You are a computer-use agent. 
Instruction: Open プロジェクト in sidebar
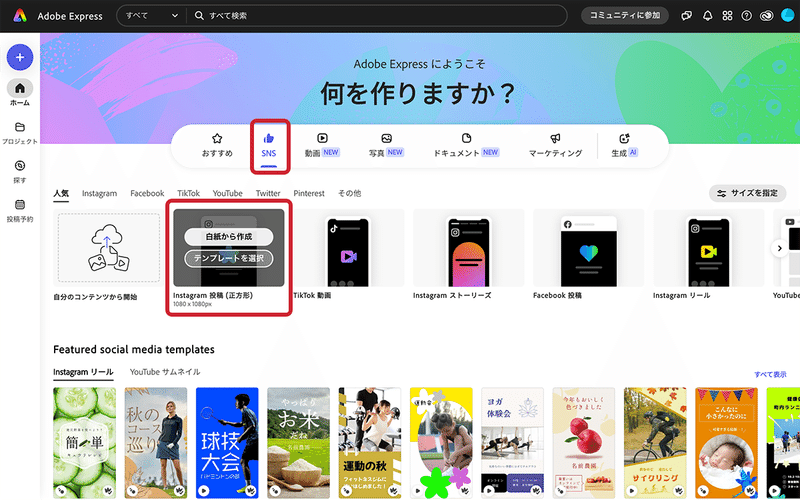20,133
